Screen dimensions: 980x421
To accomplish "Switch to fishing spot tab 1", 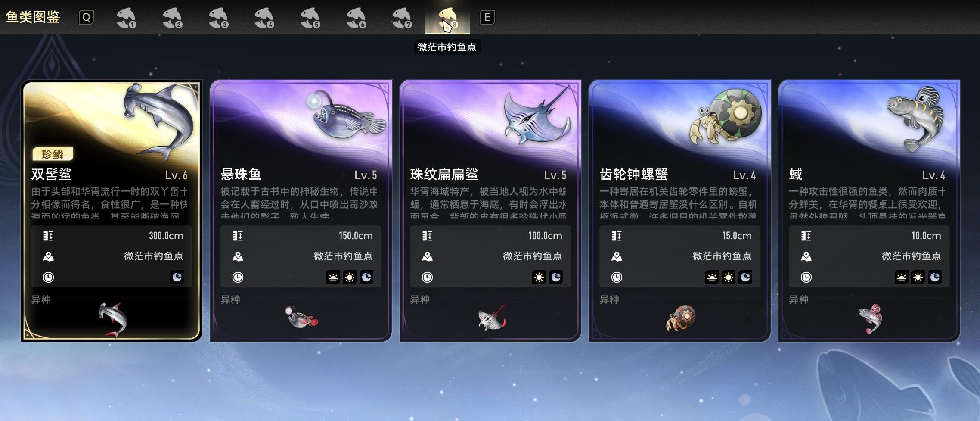I will coord(127,18).
